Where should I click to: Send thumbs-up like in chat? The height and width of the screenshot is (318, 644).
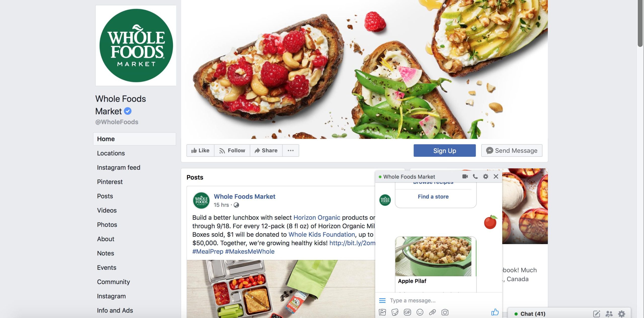[x=495, y=312]
